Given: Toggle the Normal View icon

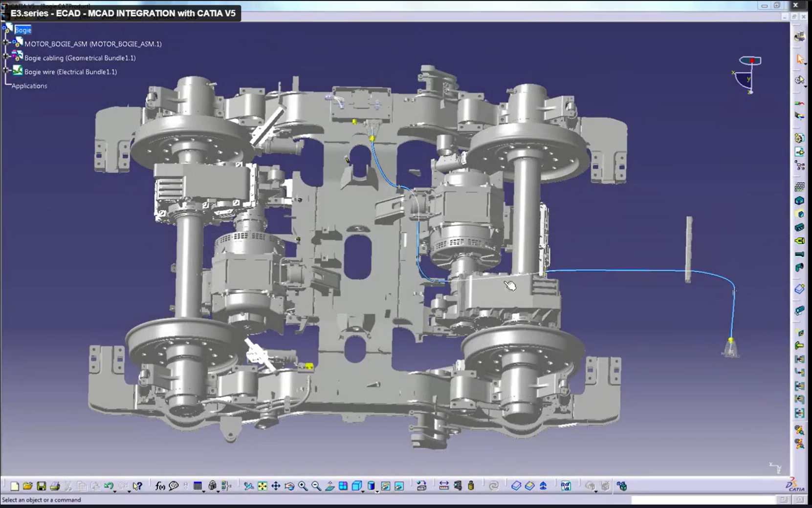Looking at the screenshot, I should (x=330, y=486).
